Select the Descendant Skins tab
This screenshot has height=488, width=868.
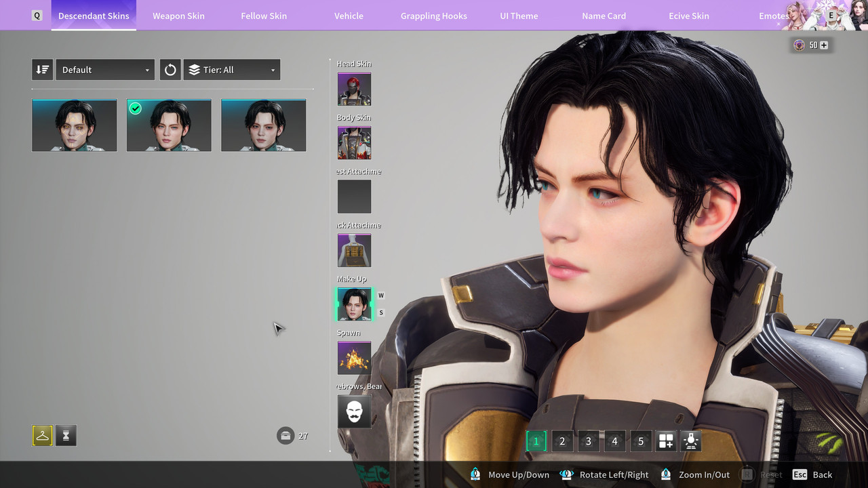click(x=94, y=16)
